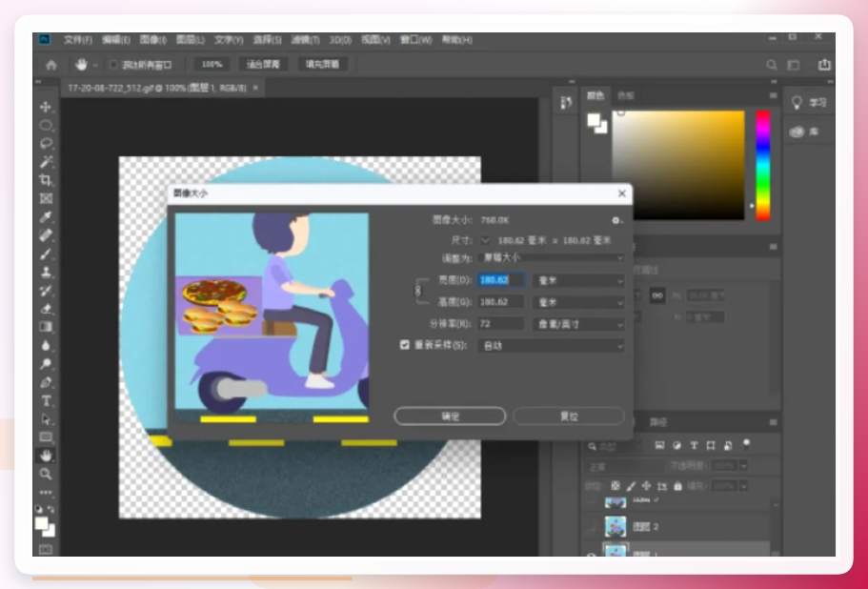
Task: Click the 100% zoom button
Action: 212,64
